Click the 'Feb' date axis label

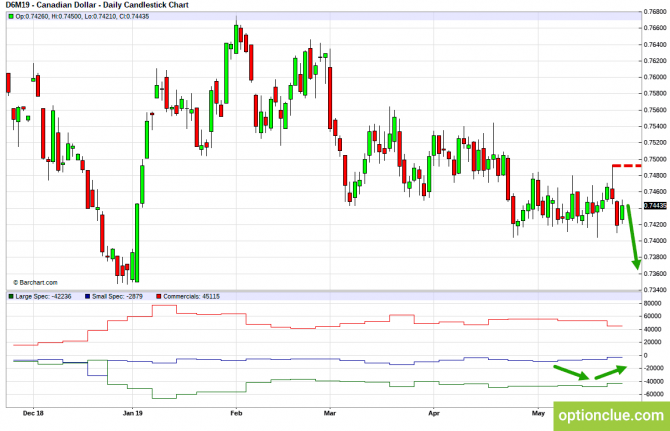[236, 413]
